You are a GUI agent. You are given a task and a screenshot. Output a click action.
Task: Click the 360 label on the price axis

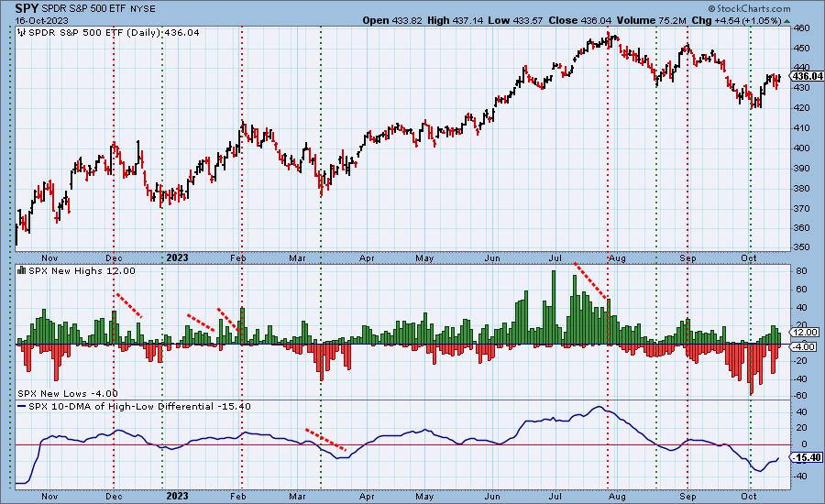click(x=801, y=228)
